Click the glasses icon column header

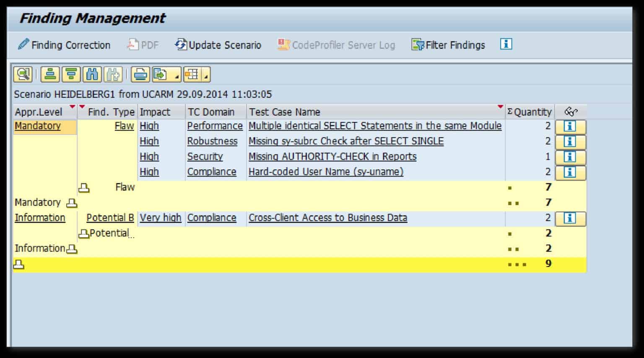(570, 112)
